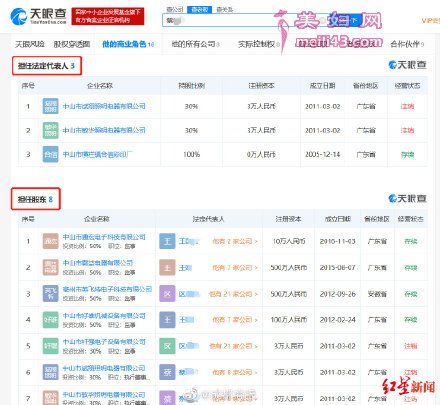Click the 王 avatar in shareholder row 2

(167, 267)
